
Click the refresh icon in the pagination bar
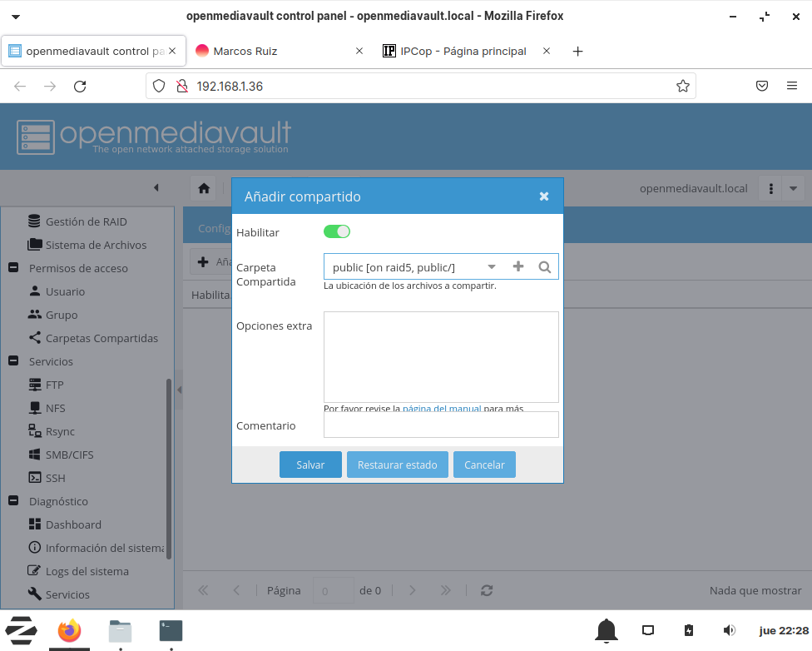click(487, 590)
